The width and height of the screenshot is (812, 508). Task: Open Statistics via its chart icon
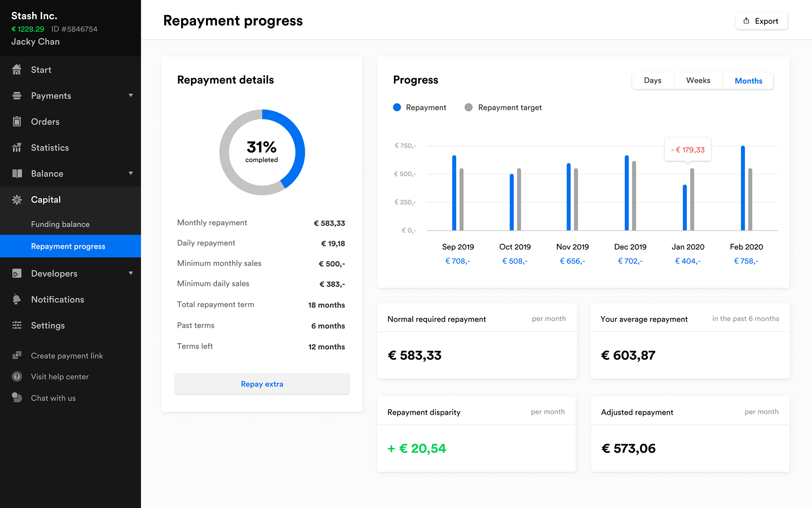click(x=17, y=148)
